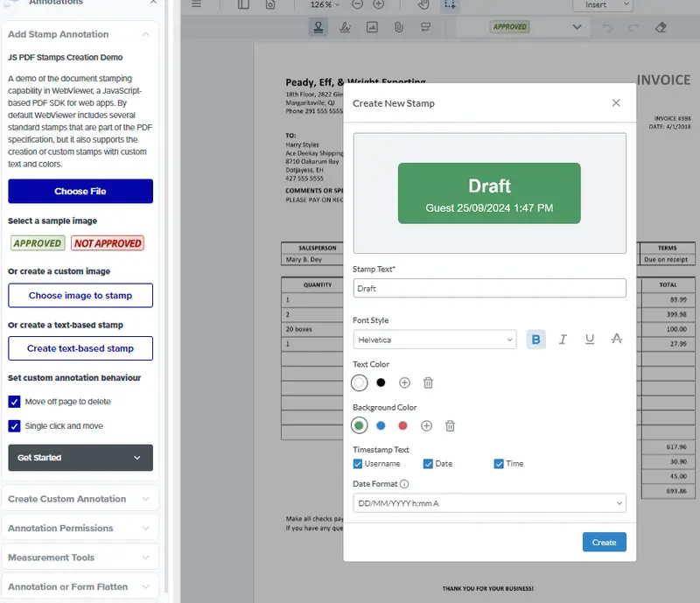
Task: Add a new background color
Action: click(x=426, y=426)
